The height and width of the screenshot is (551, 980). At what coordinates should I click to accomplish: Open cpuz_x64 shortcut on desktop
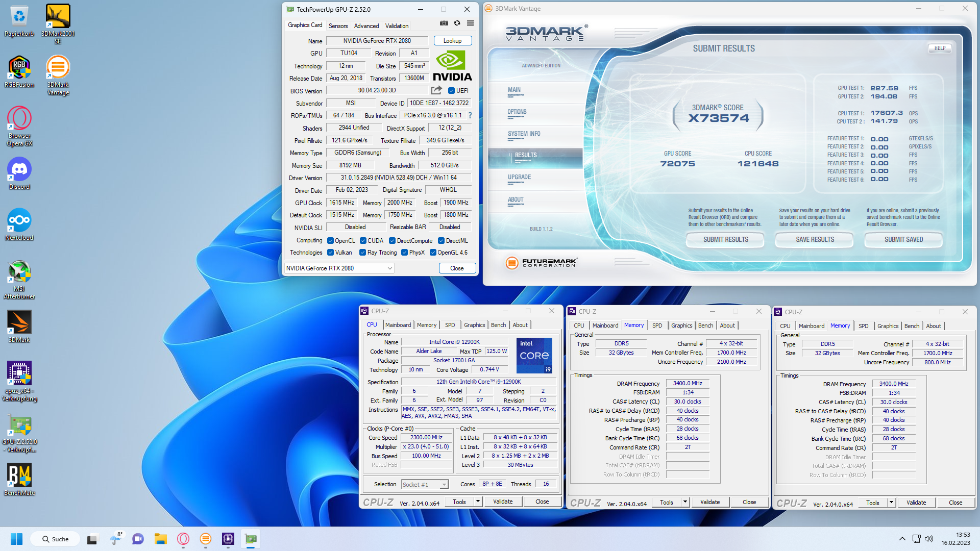point(19,381)
